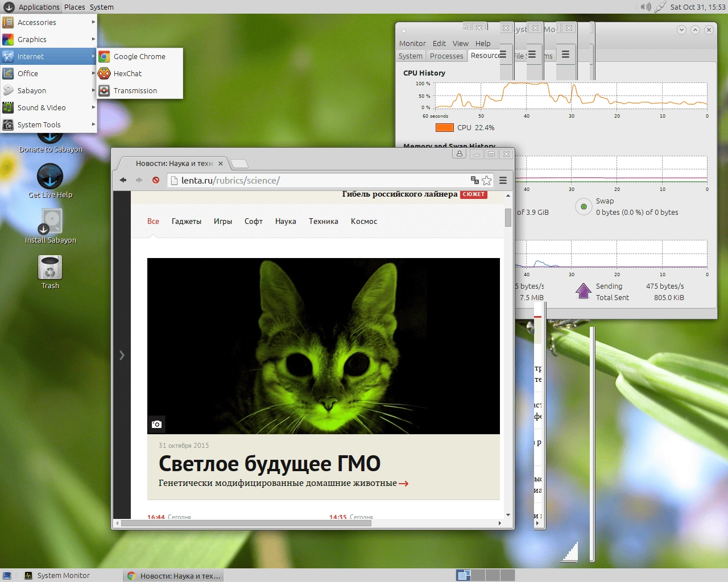Screen dimensions: 728x582
Task: Expand the System Tools category
Action: pyautogui.click(x=48, y=124)
